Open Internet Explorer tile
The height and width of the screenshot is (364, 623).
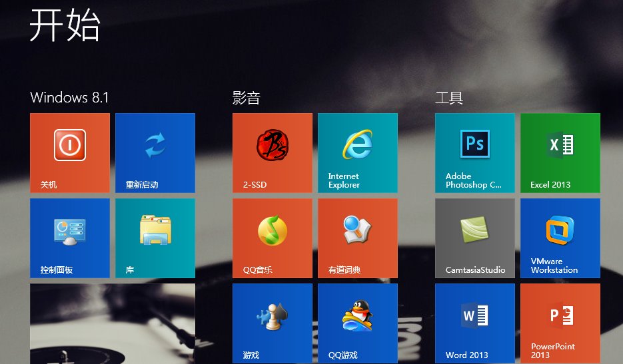[358, 153]
